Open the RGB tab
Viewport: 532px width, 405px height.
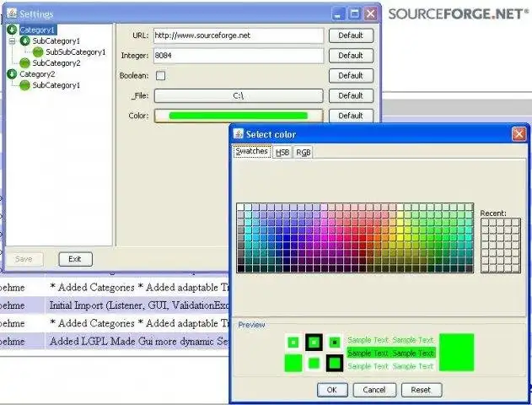[304, 153]
